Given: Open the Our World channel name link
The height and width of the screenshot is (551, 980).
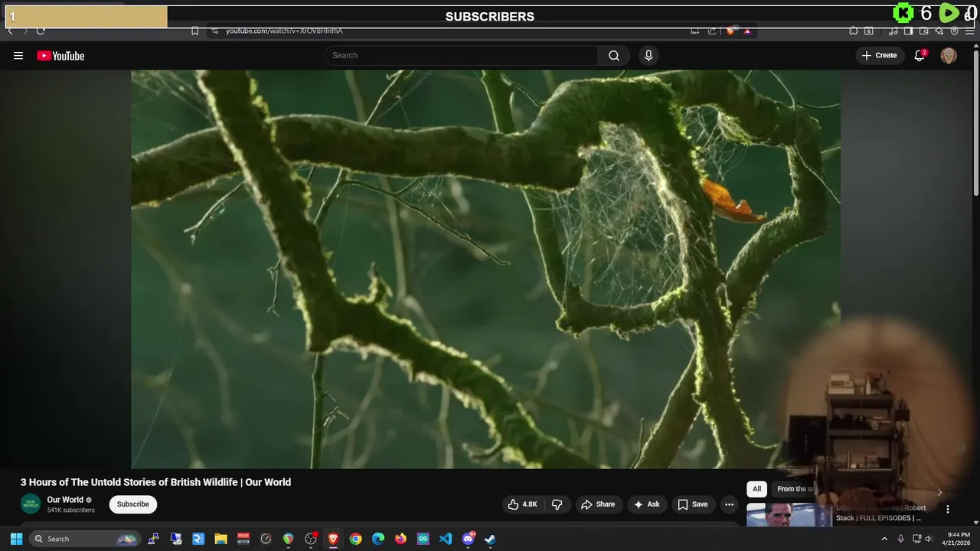Looking at the screenshot, I should pyautogui.click(x=65, y=500).
